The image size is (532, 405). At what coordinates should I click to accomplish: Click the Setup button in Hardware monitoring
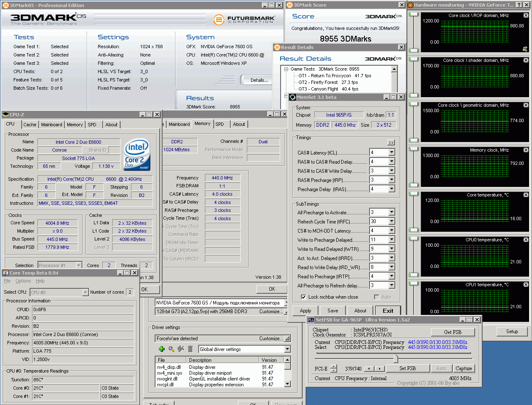[x=512, y=331]
